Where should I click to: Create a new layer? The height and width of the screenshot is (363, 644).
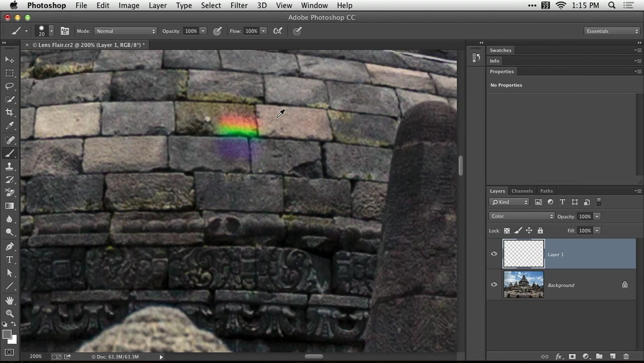click(612, 356)
